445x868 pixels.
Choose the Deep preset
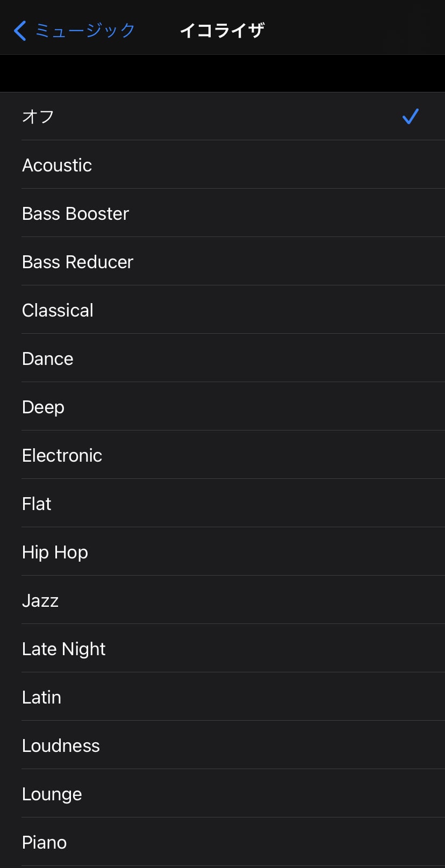point(43,407)
